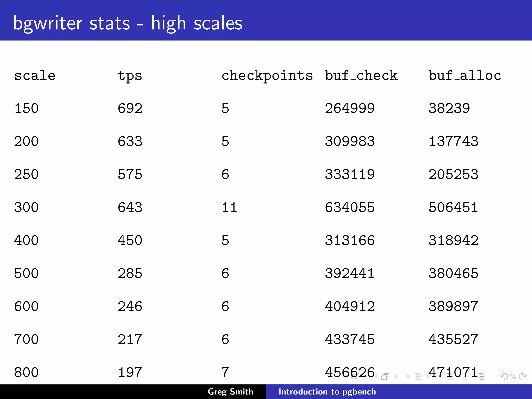This screenshot has width=532, height=399.
Task: Click the Greg Smith author footer
Action: [230, 391]
